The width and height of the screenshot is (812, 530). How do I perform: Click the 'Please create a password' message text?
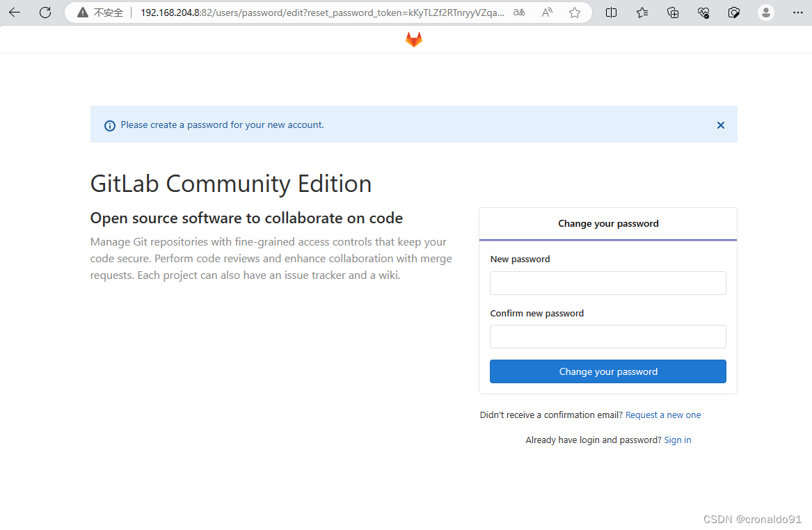click(x=222, y=125)
